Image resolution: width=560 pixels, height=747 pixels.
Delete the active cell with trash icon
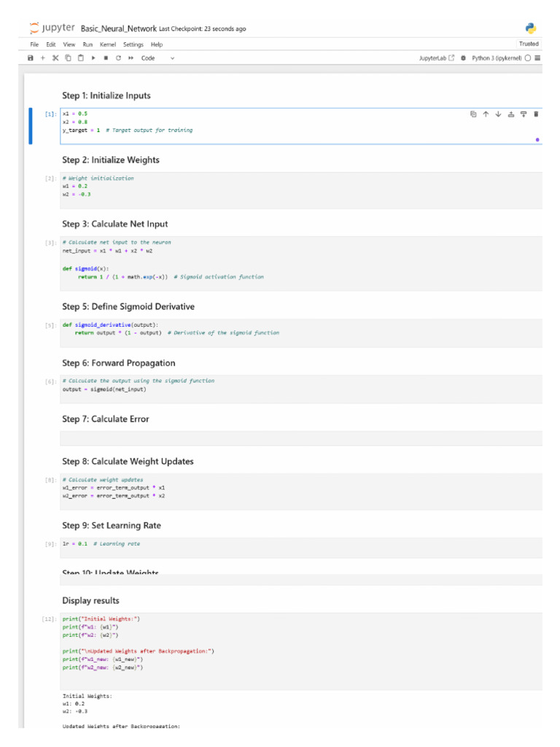pyautogui.click(x=536, y=114)
